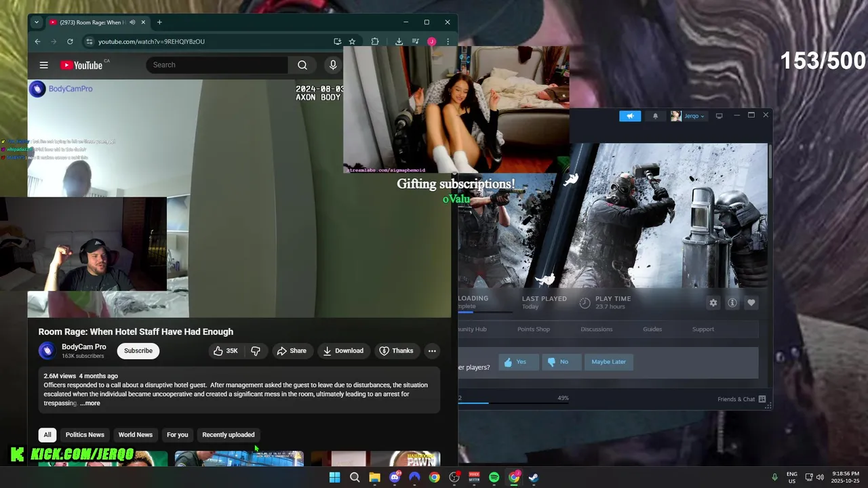Open the BodyCam Pro channel avatar
Viewport: 868px width, 488px height.
pyautogui.click(x=47, y=350)
